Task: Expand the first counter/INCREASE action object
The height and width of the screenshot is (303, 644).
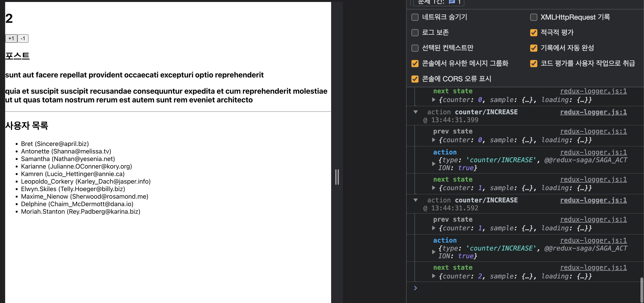Action: point(434,164)
